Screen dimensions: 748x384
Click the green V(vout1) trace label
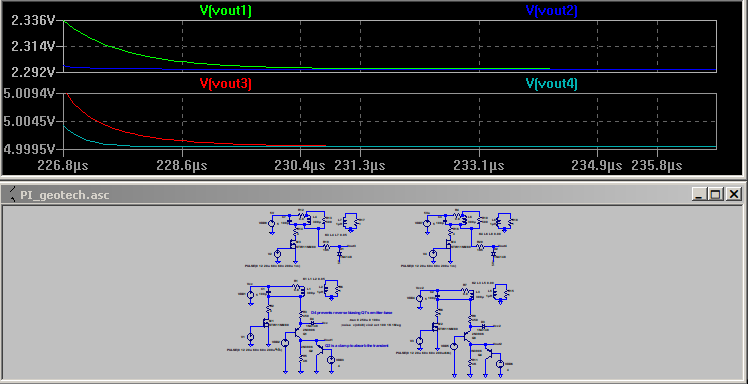[226, 11]
